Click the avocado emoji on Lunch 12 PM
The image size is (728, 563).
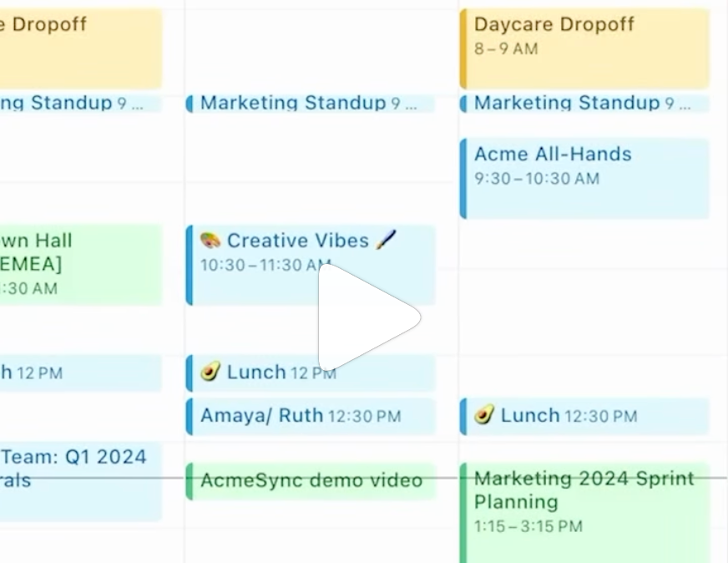pyautogui.click(x=210, y=372)
